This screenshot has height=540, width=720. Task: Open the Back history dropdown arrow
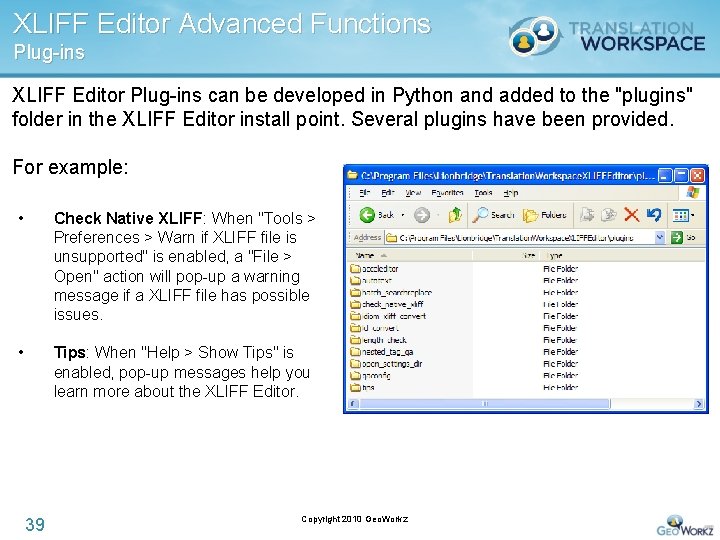[x=403, y=215]
